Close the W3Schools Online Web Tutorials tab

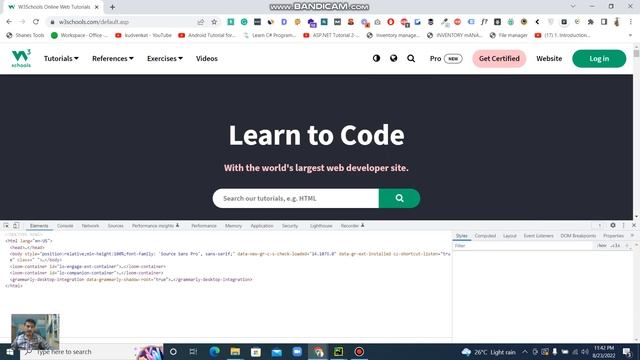[x=97, y=7]
